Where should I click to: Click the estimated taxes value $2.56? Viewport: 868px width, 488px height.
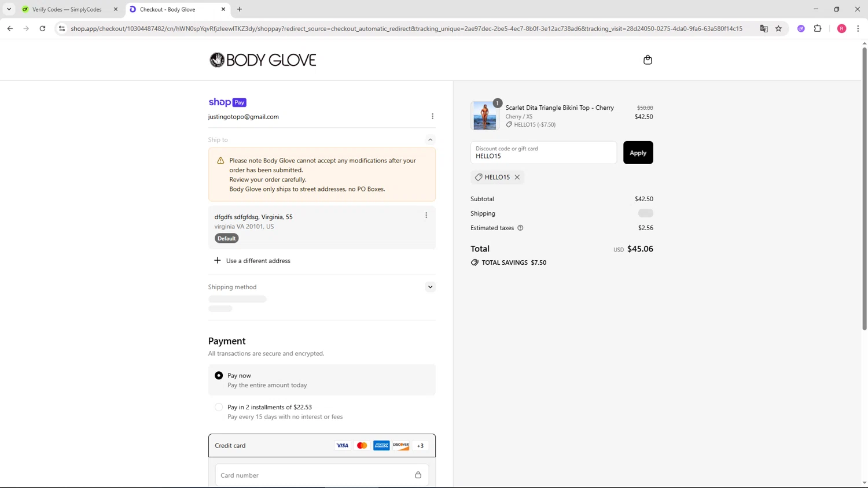coord(646,228)
